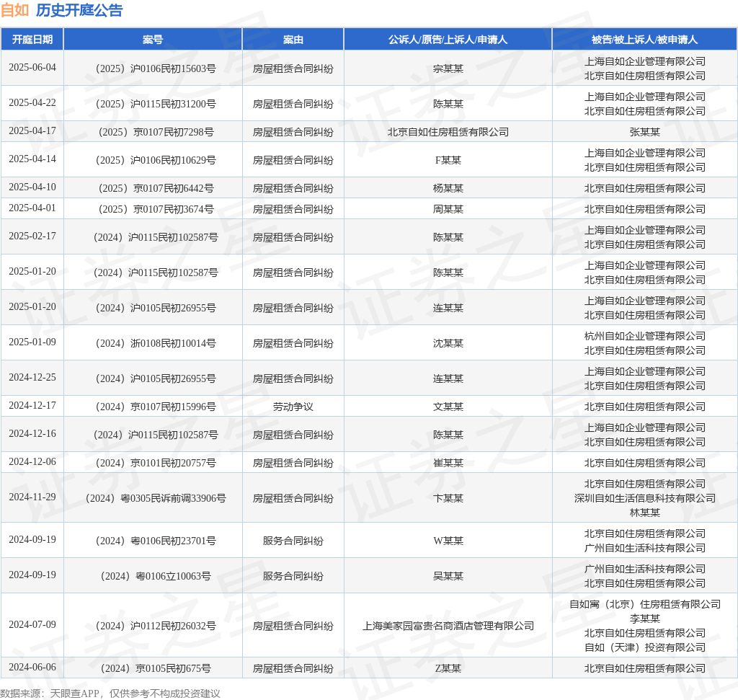Click 房屋租赁合同纠纷 in the 崔某某 row

[x=293, y=464]
